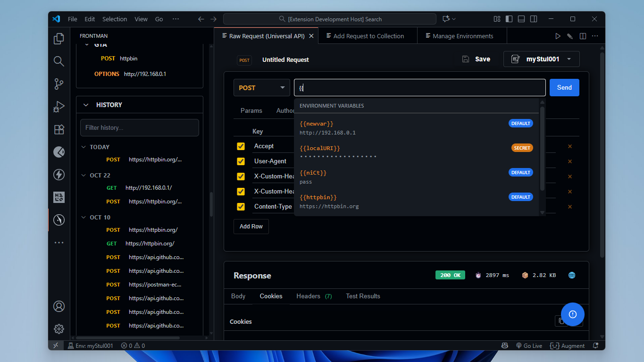Split the editor with the split icon

(x=583, y=36)
